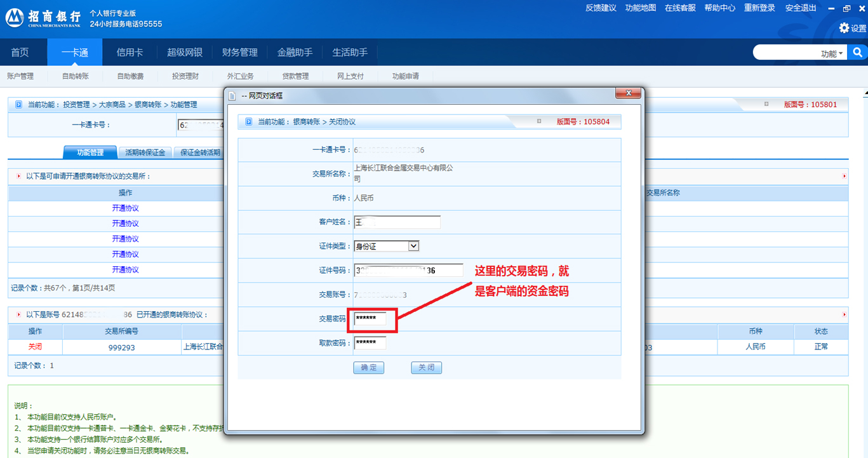Focus the 取款密码 password field
Viewport: 868px width, 458px height.
coord(370,343)
